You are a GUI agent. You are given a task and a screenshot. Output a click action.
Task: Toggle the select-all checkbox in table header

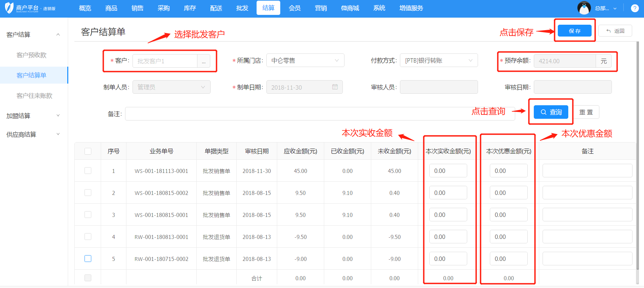(x=88, y=151)
